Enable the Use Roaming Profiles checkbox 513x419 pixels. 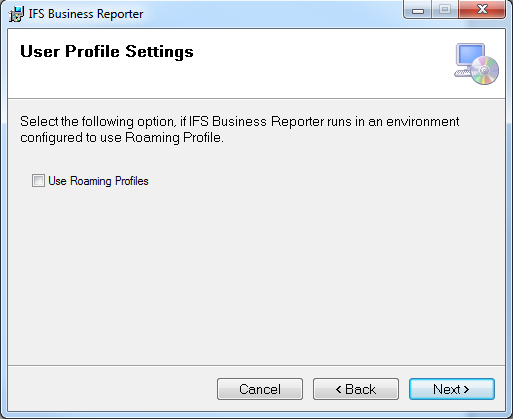pyautogui.click(x=38, y=181)
